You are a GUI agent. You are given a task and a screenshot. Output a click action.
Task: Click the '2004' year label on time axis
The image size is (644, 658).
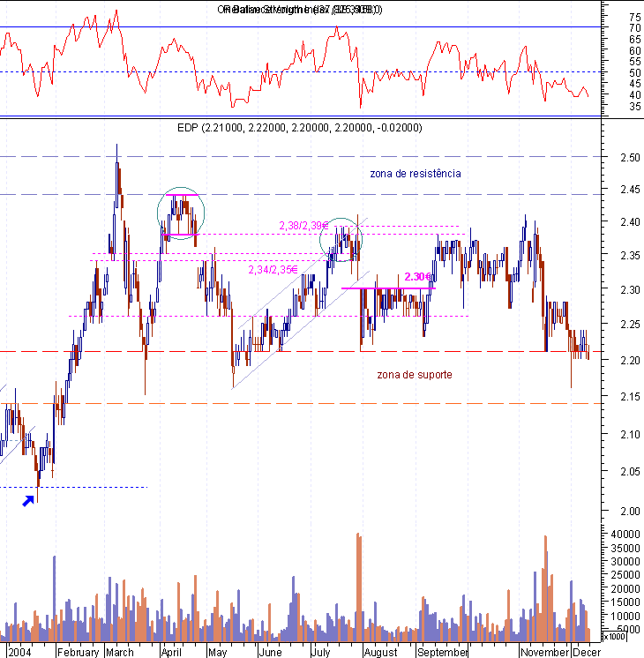[x=19, y=652]
